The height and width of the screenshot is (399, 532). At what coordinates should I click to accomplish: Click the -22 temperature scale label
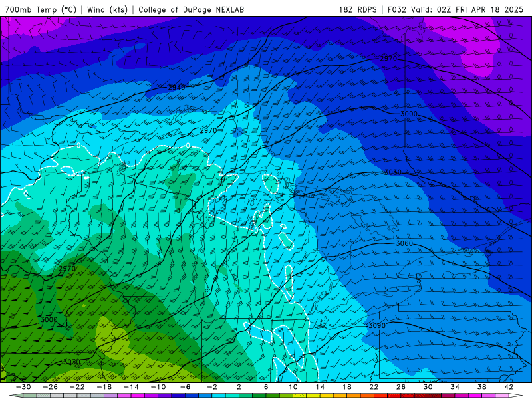click(x=77, y=387)
